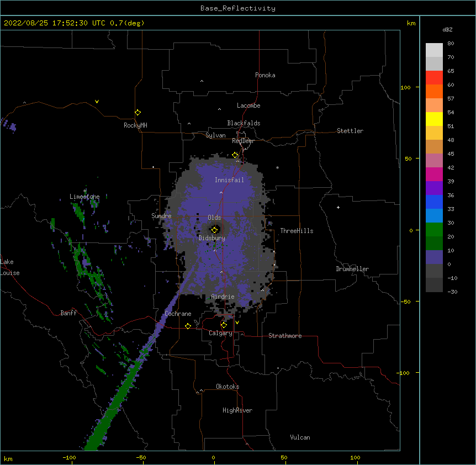This screenshot has height=465, width=476.
Task: Click the Cochrane label
Action: (x=178, y=314)
